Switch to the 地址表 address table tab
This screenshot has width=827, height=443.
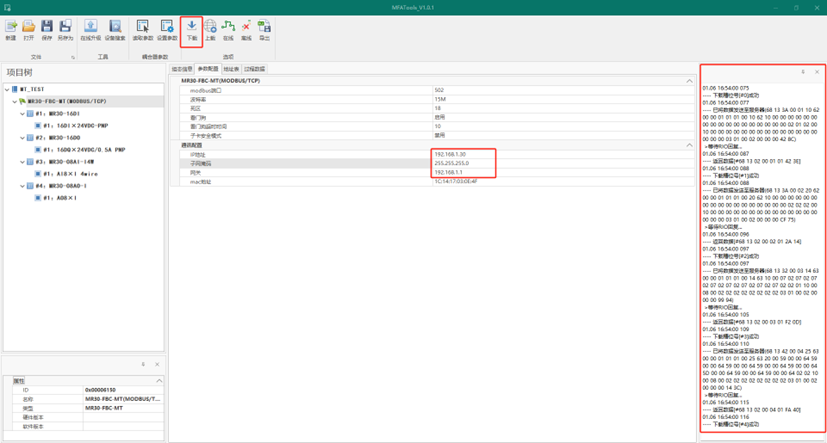[232, 69]
